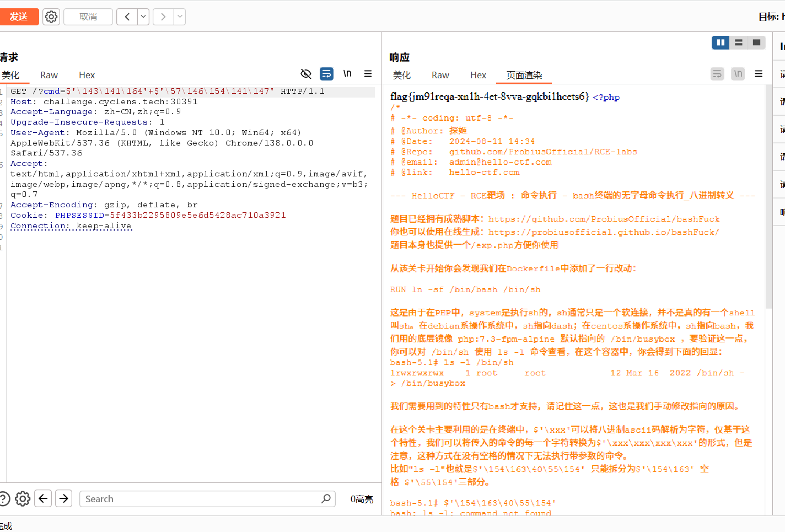Select side-by-side layout for request and response
785x532 pixels.
coord(721,42)
